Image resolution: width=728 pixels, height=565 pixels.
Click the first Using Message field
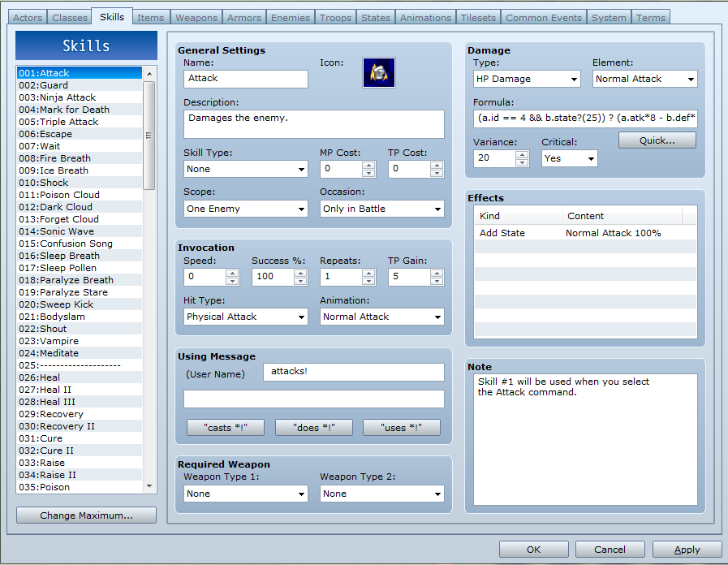coord(354,372)
